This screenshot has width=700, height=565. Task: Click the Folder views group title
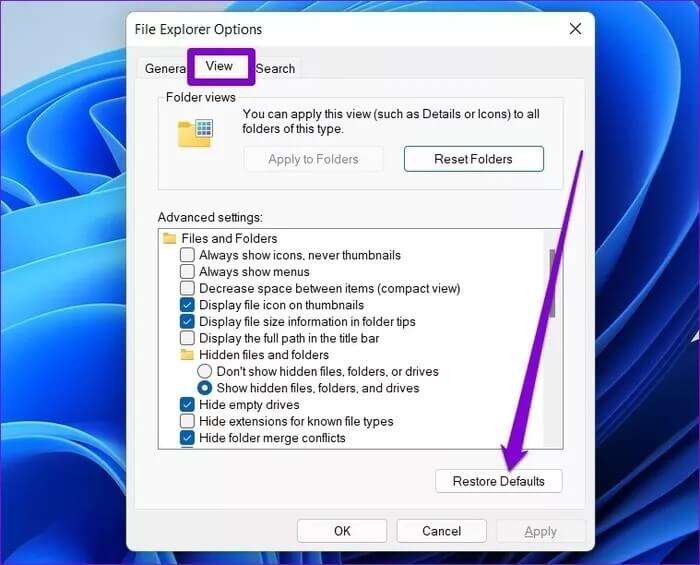tap(200, 97)
